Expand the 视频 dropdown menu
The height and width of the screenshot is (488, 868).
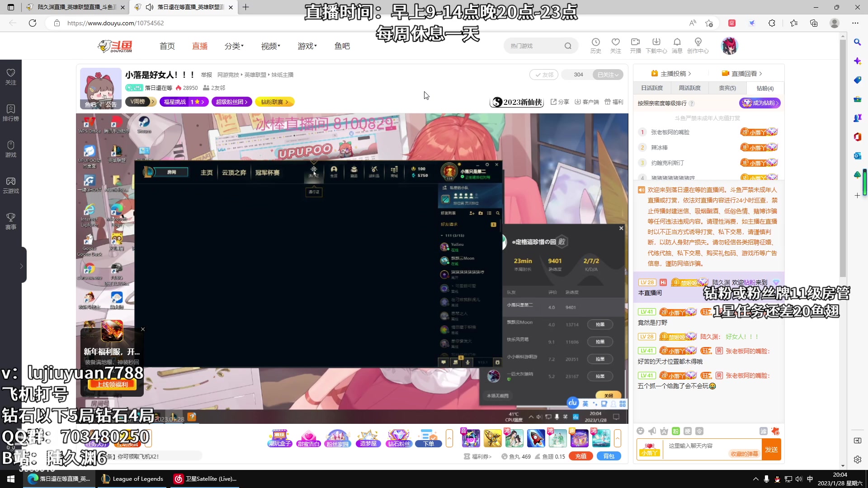coord(270,46)
